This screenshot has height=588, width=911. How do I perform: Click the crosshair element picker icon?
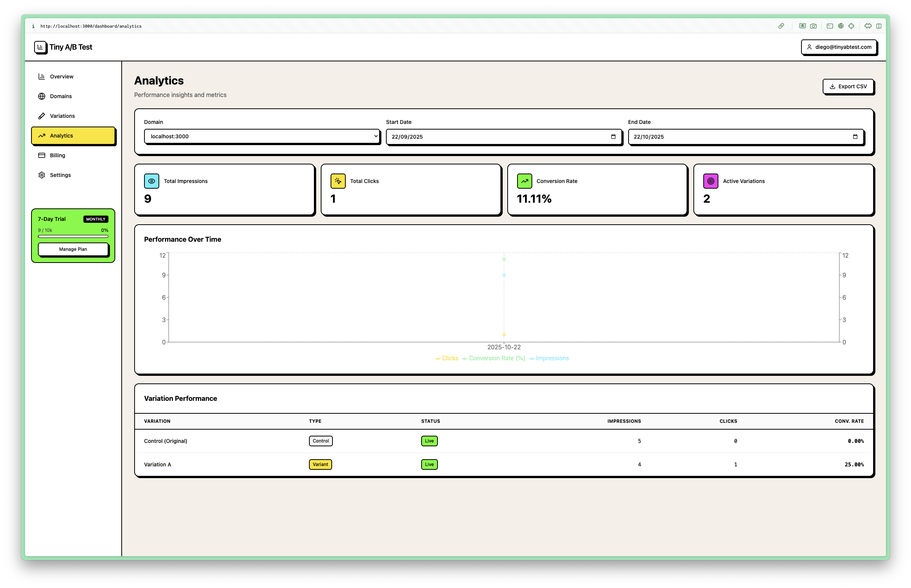point(851,26)
